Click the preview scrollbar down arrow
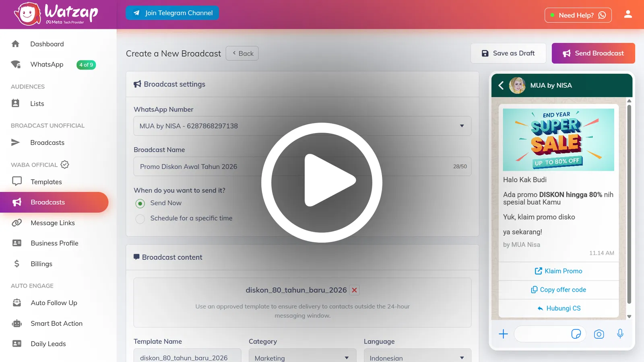 coord(629,317)
